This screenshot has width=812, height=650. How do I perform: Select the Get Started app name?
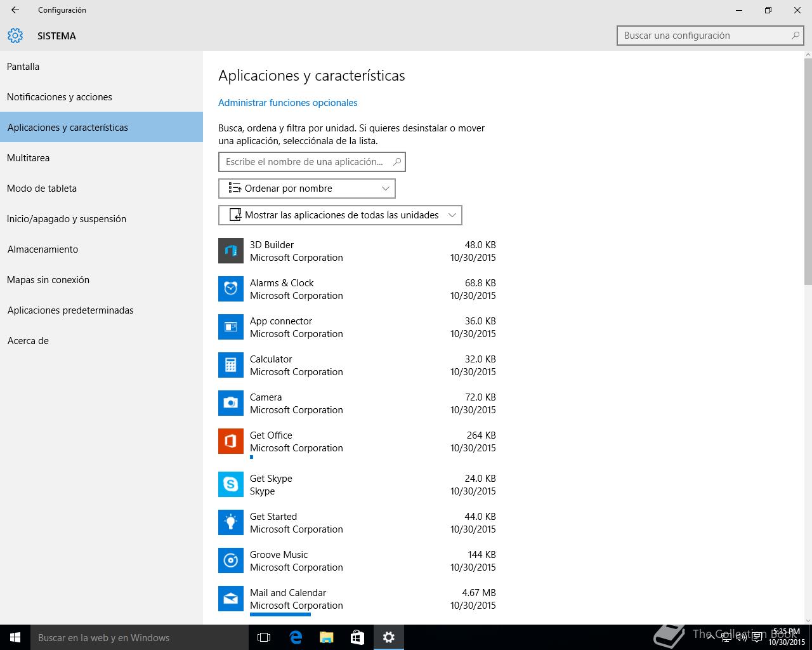tap(273, 516)
